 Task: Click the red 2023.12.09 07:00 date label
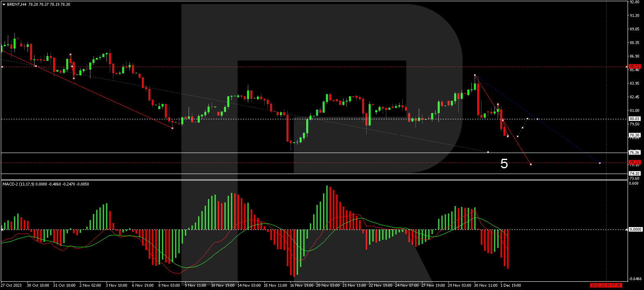606,285
